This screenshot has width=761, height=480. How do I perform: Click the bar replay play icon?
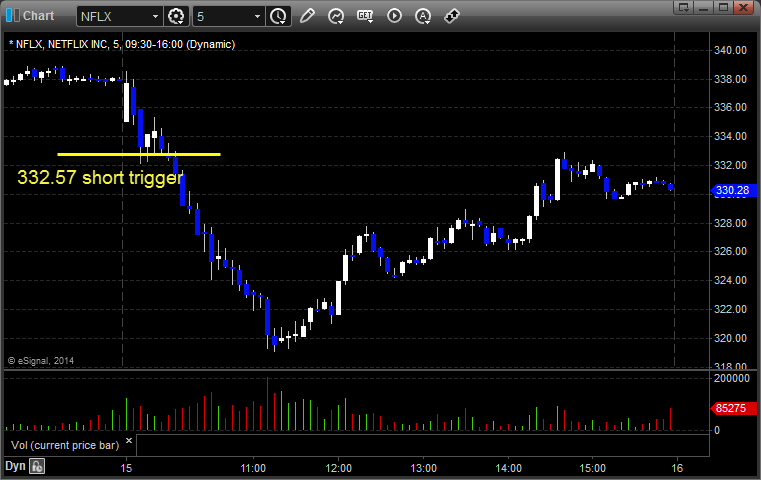(394, 16)
